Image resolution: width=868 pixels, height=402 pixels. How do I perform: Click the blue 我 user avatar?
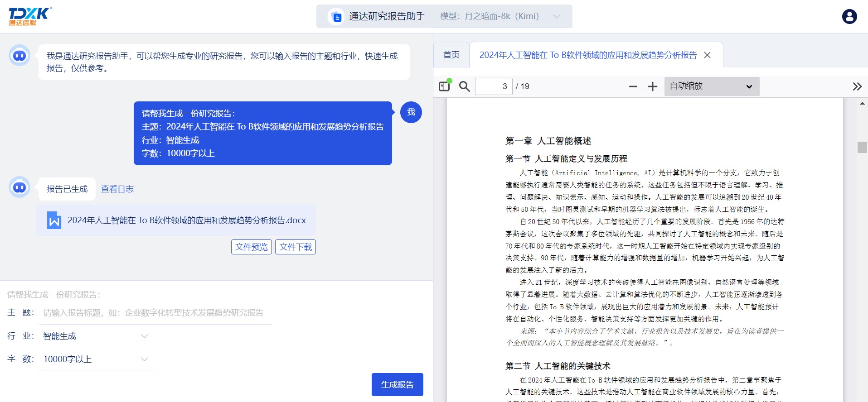[x=411, y=112]
